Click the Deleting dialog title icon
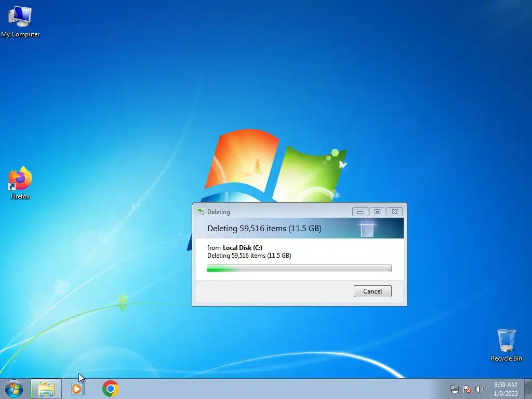Viewport: 532px width, 399px height. point(201,212)
